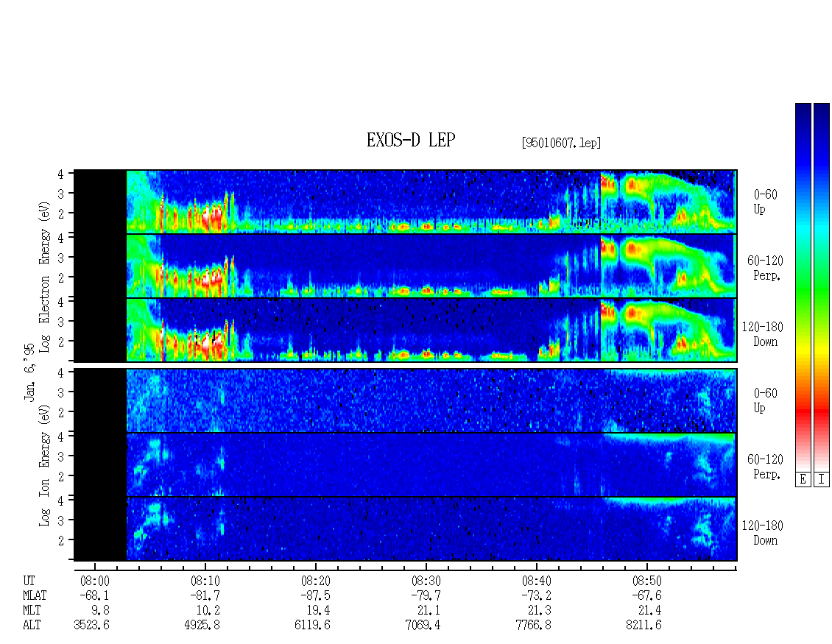Click the ALT value 4925.8
The image size is (832, 644).
tap(202, 626)
